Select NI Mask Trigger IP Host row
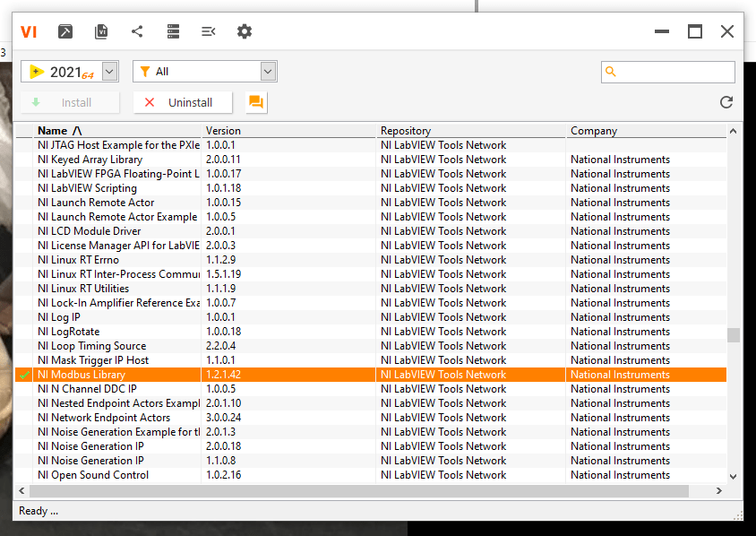The height and width of the screenshot is (536, 756). 371,360
